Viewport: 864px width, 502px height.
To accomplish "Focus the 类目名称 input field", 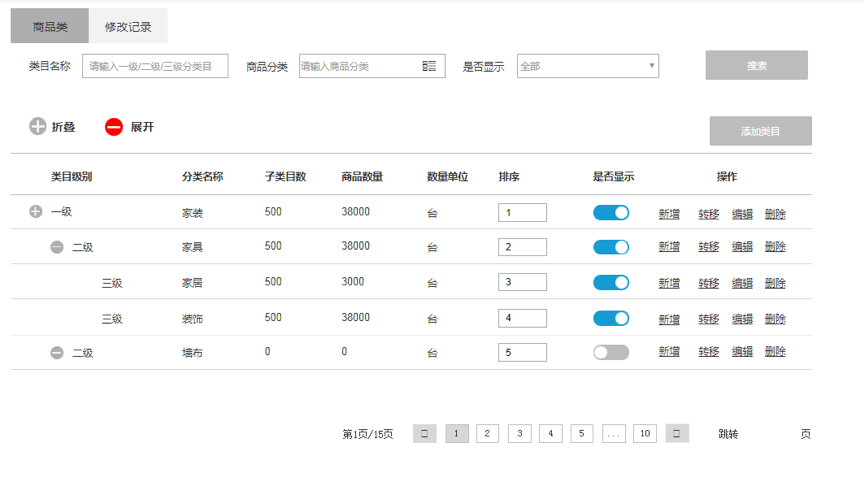I will pos(155,66).
